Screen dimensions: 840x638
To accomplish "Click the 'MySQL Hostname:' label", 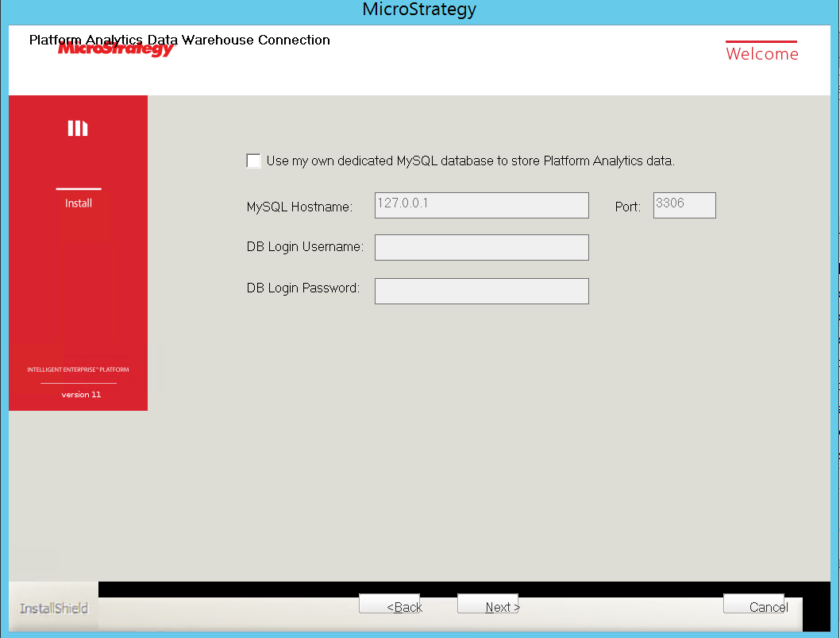I will click(299, 207).
